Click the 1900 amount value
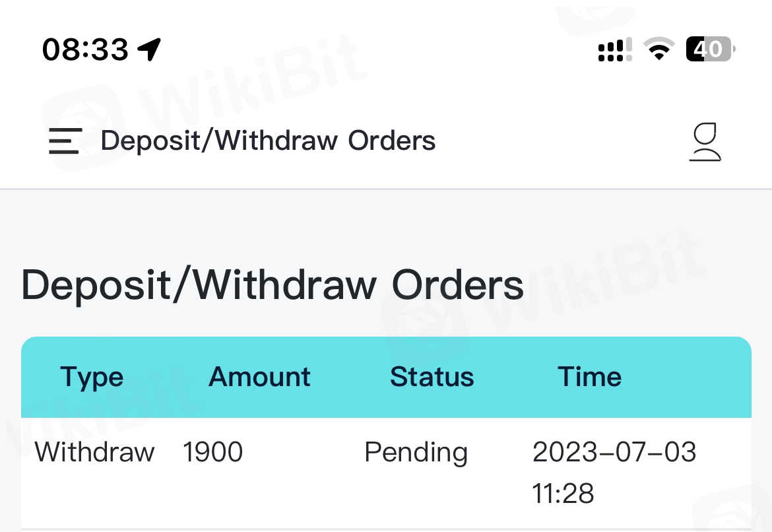Viewport: 772px width, 532px height. 212,453
